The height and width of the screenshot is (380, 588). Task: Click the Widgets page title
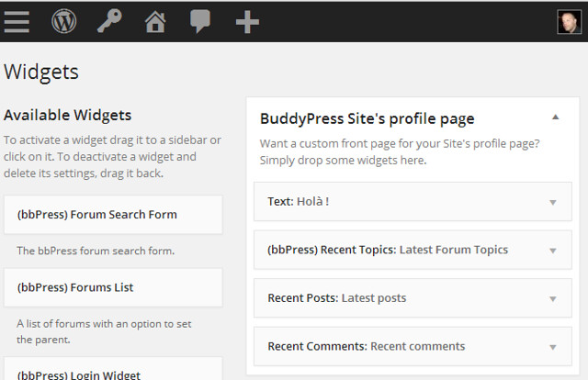point(41,72)
